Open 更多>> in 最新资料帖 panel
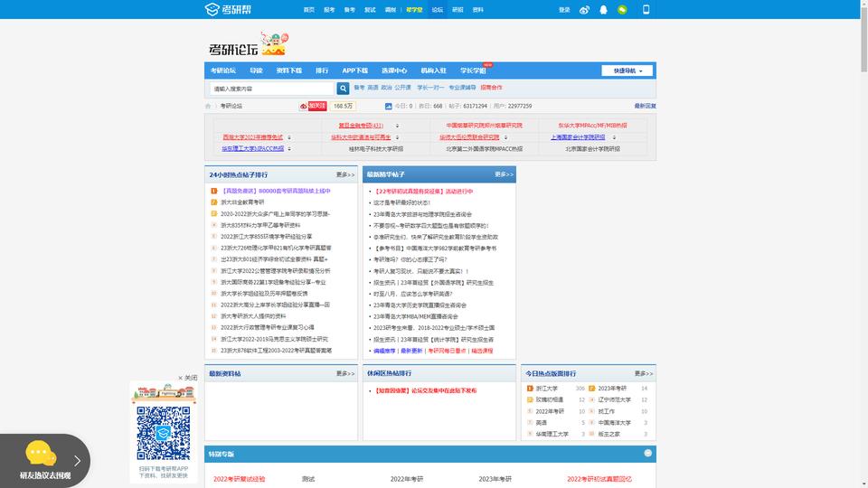The image size is (868, 488). (345, 373)
